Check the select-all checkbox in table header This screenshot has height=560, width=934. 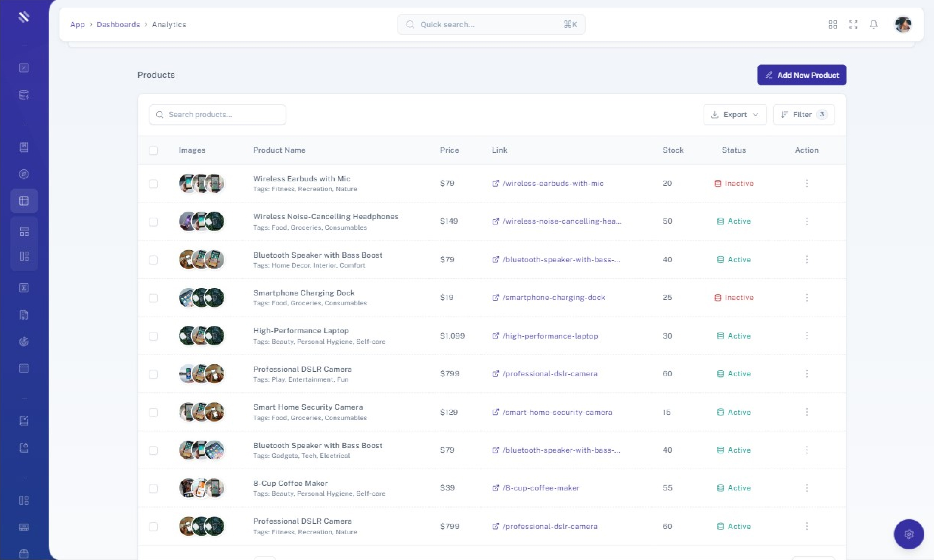coord(153,151)
